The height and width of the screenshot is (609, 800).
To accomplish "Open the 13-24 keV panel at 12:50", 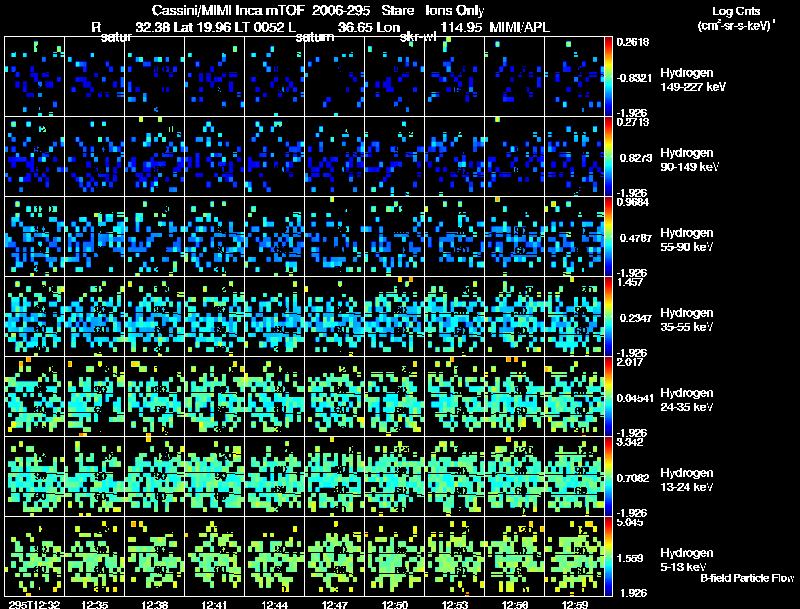I will tap(394, 476).
